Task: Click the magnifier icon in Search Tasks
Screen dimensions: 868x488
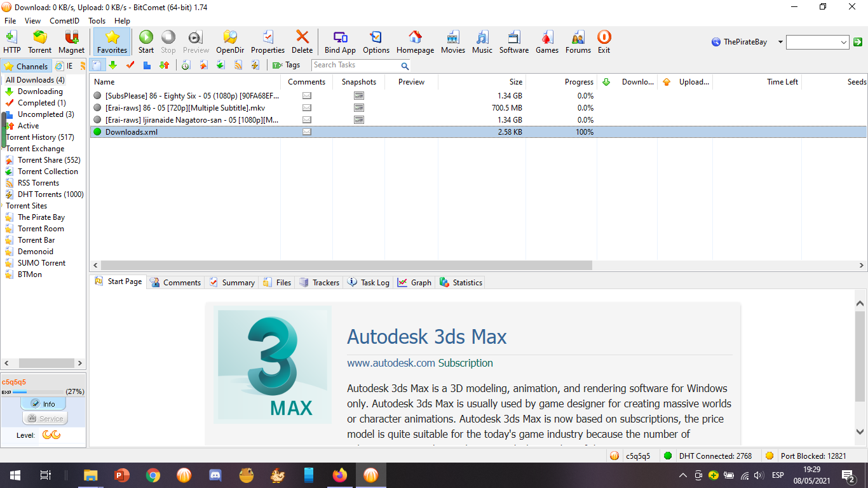Action: coord(405,65)
